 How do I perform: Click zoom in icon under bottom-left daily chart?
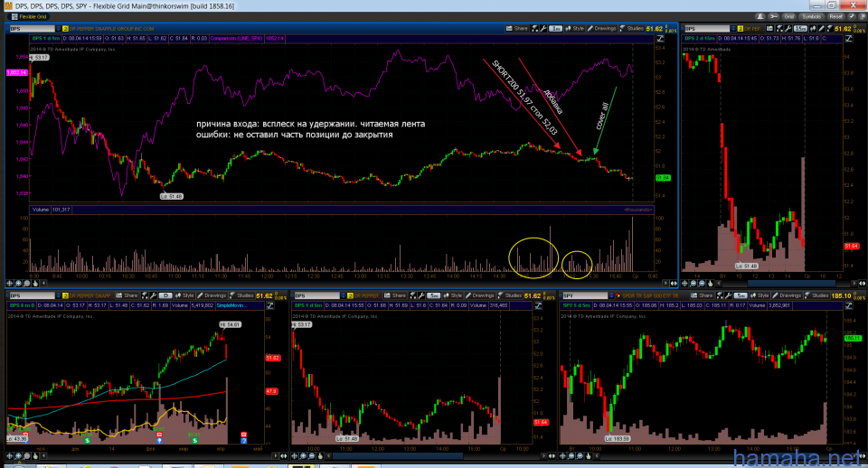click(19, 456)
